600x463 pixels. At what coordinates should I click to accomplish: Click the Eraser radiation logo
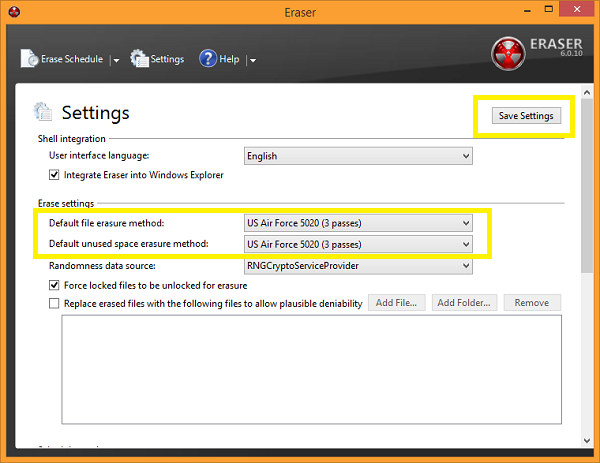click(508, 54)
